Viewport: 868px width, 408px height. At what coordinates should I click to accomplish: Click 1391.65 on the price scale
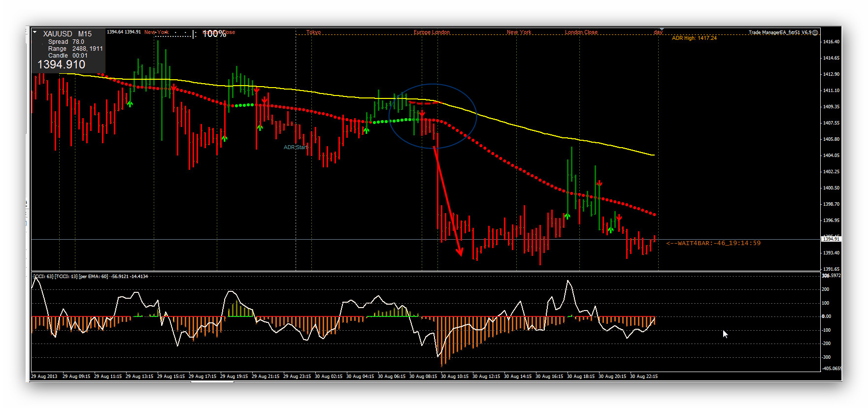pos(831,269)
